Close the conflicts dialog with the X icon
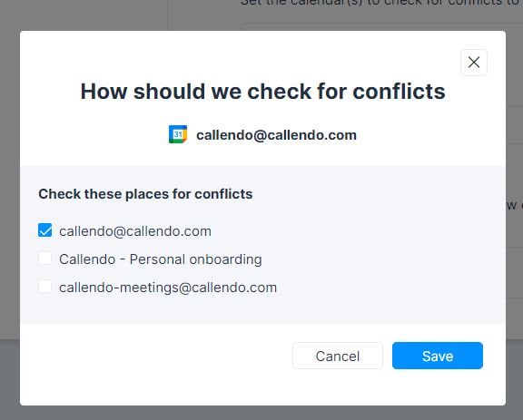This screenshot has width=523, height=420. 474,63
